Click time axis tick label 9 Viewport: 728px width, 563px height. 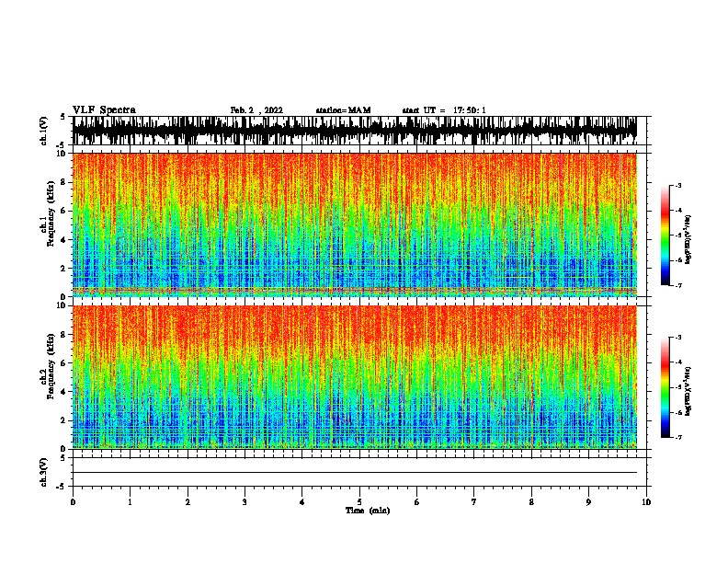[588, 502]
